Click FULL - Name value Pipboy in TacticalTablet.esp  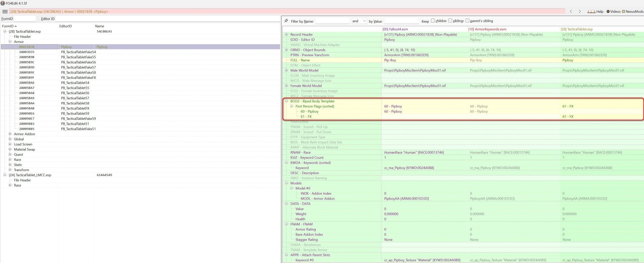(568, 60)
